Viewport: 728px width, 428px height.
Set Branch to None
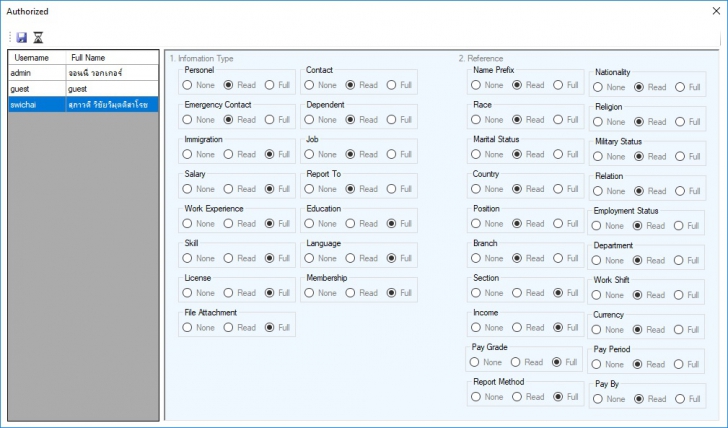[488, 258]
